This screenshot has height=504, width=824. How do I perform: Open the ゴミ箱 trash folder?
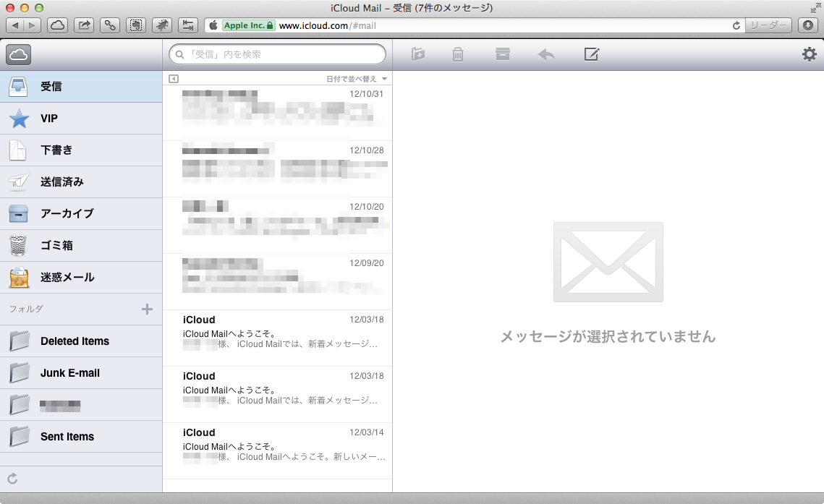[x=81, y=246]
